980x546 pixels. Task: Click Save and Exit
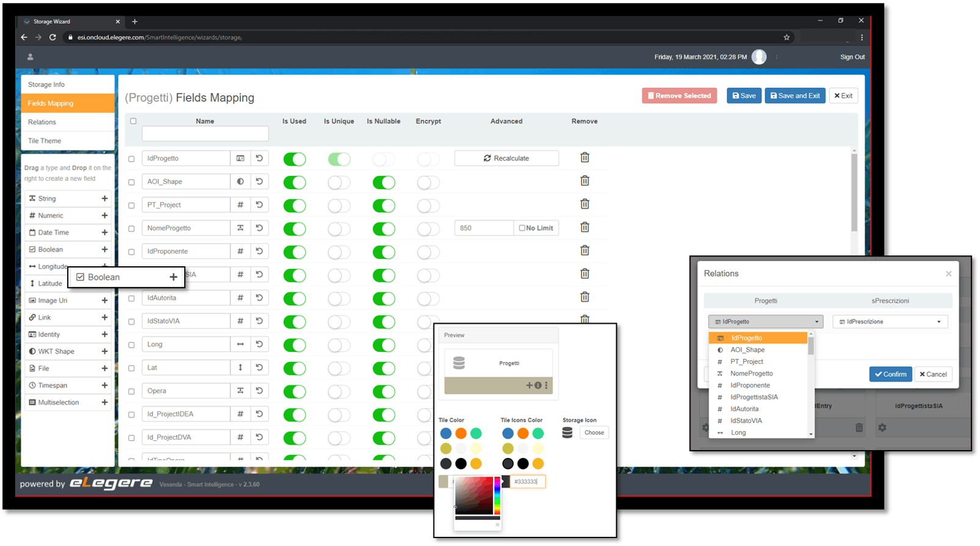[x=795, y=96]
